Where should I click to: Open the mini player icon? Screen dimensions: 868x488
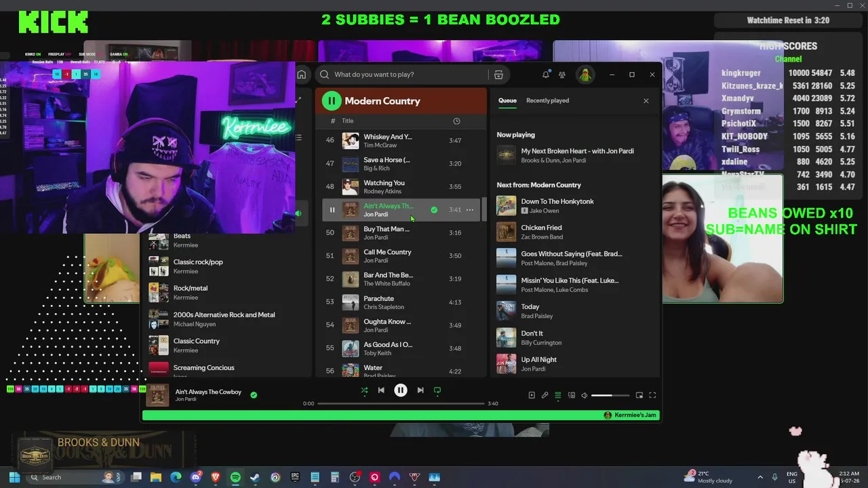[x=639, y=395]
